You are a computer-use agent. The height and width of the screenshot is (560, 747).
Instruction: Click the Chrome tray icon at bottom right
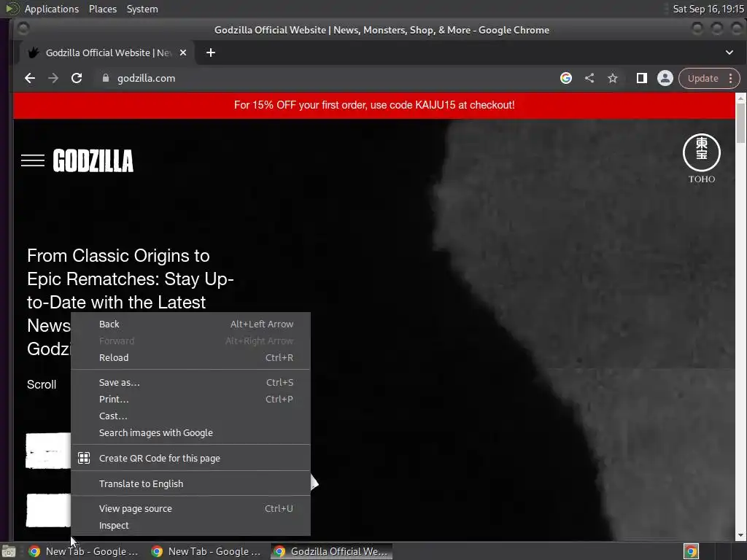tap(691, 551)
